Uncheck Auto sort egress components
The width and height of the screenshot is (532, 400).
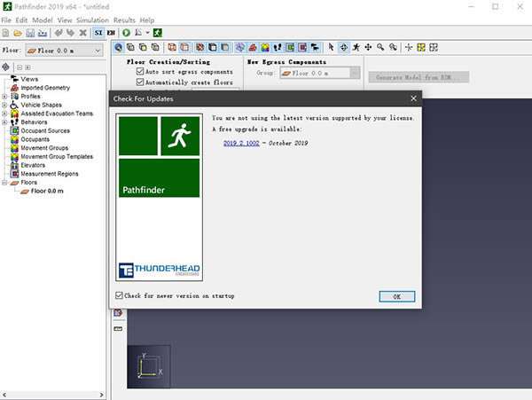(140, 71)
